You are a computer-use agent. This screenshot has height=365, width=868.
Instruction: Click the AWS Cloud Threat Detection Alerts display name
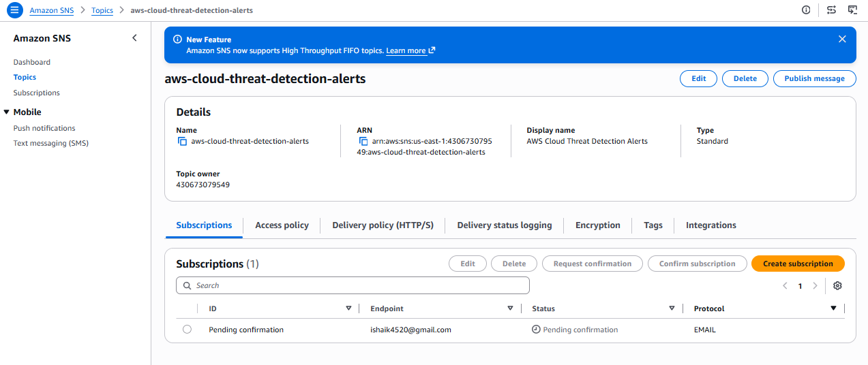587,142
